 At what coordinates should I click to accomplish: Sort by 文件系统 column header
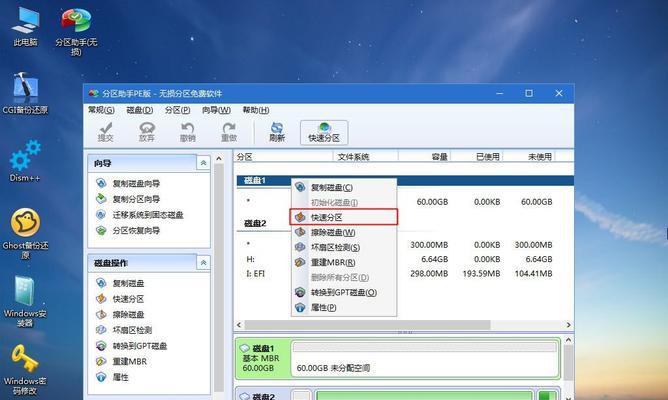click(x=366, y=157)
